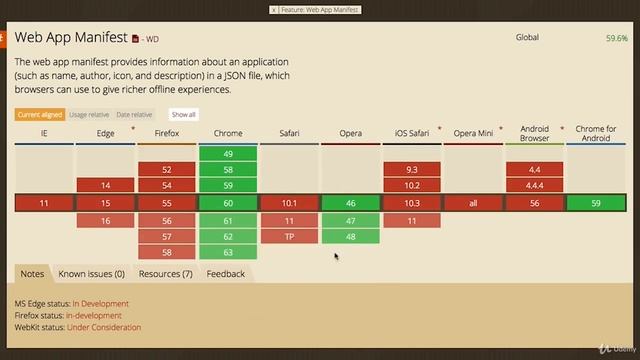Open the Notes tab

tap(32, 274)
